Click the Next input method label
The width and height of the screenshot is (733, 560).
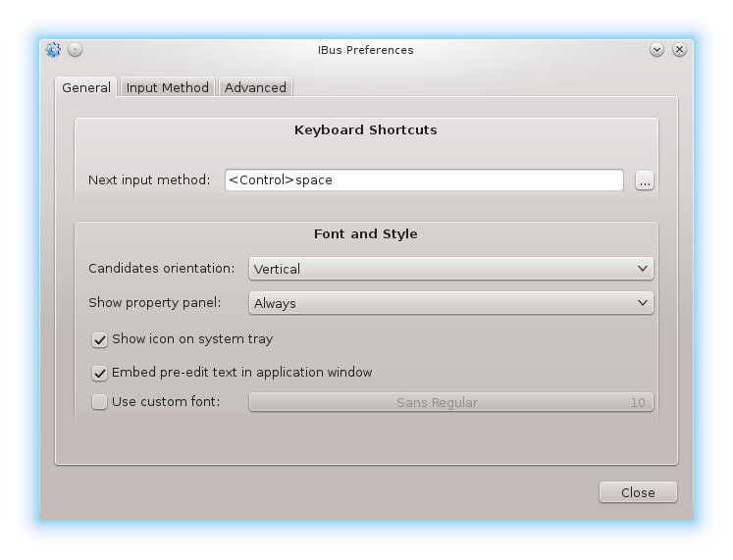[149, 179]
